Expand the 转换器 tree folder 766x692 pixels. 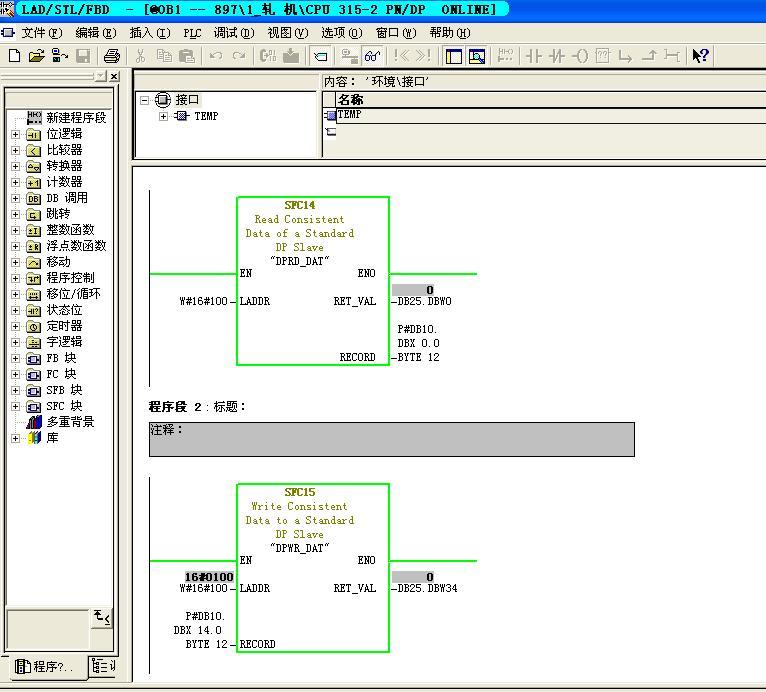pos(16,167)
